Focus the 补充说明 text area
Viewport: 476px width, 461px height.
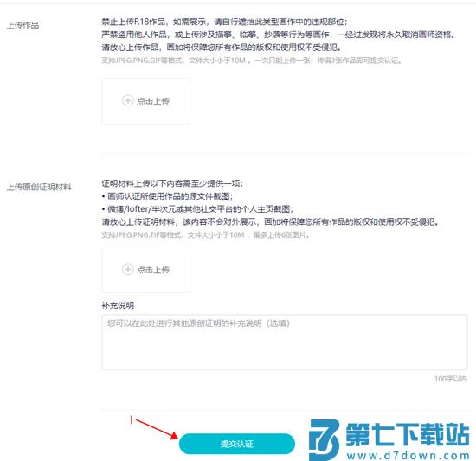(x=285, y=343)
